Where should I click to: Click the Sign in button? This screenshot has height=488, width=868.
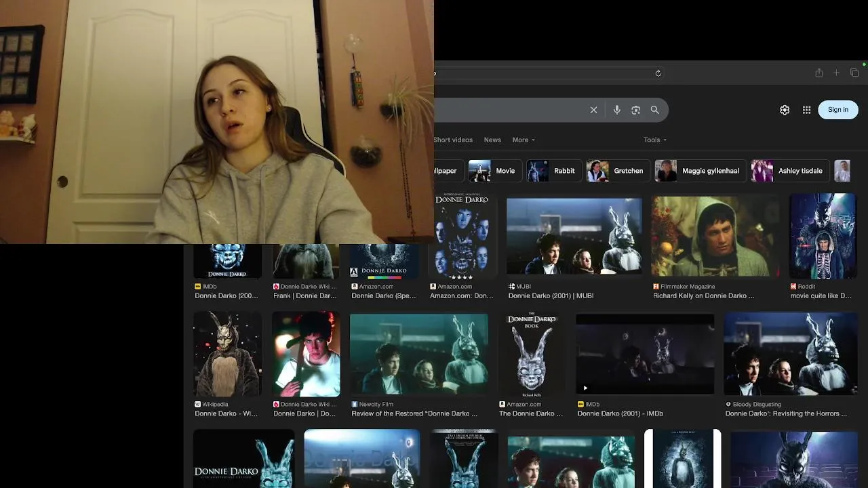point(838,110)
